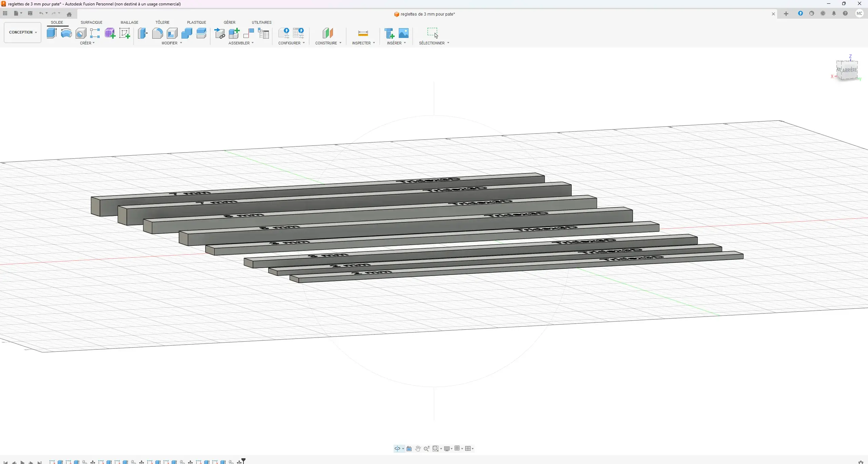Click the Zoom Window fit icon

pyautogui.click(x=436, y=448)
